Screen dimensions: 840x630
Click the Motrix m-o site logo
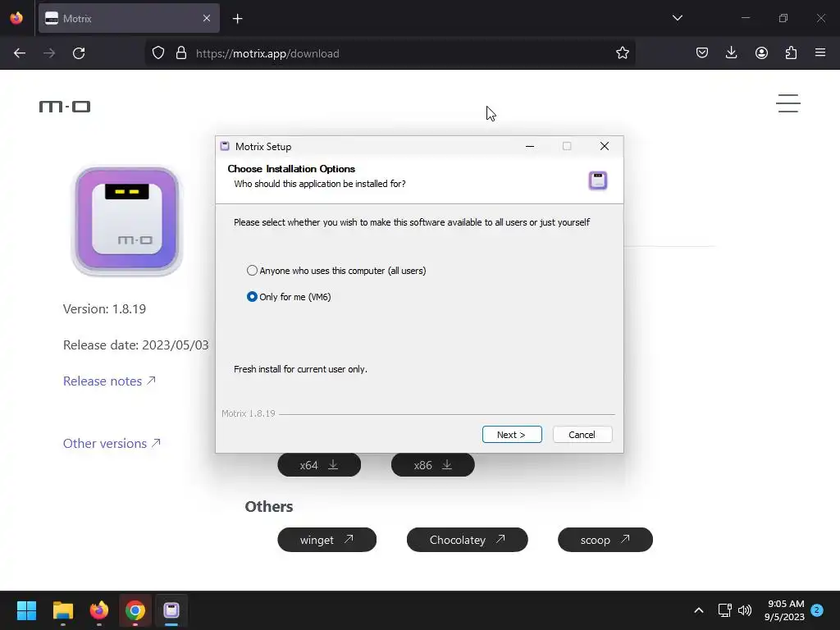[x=65, y=107]
